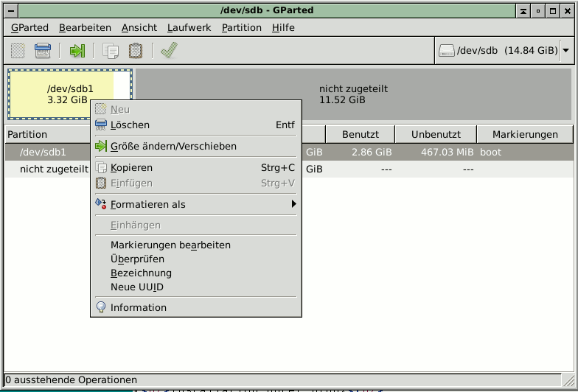Click the Delete partition icon in the toolbar

pos(43,51)
